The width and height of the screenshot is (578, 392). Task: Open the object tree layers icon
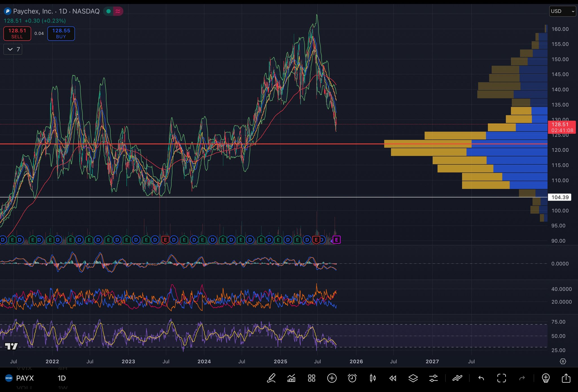point(413,378)
